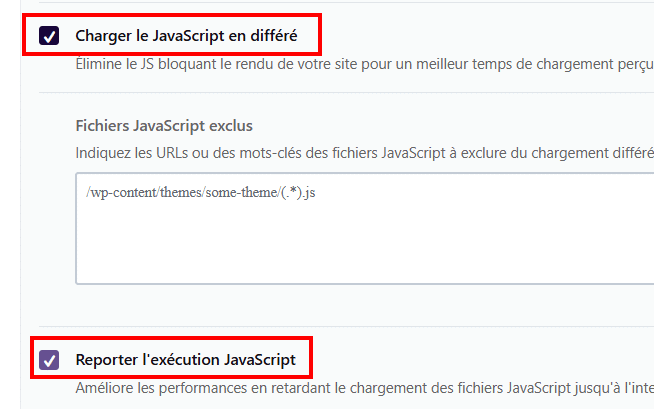Click the "Reporter l'exécution JavaScript" label
654x409 pixels.
click(185, 359)
